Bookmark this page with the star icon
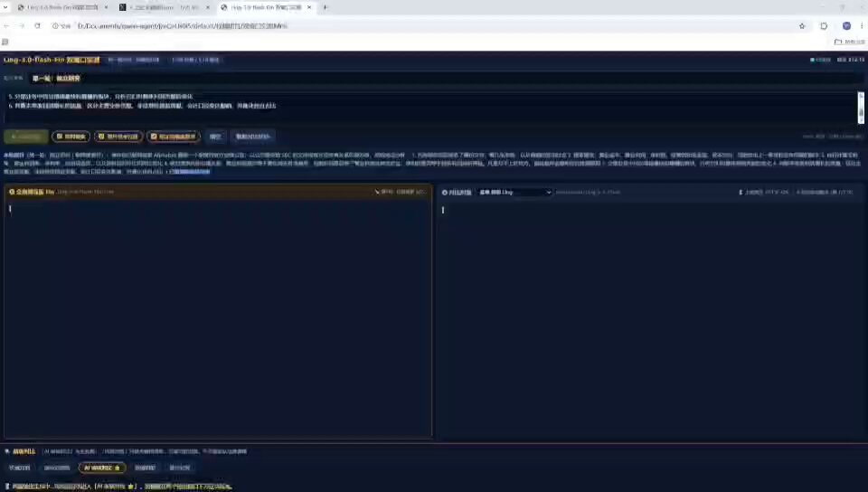868x492 pixels. 802,26
